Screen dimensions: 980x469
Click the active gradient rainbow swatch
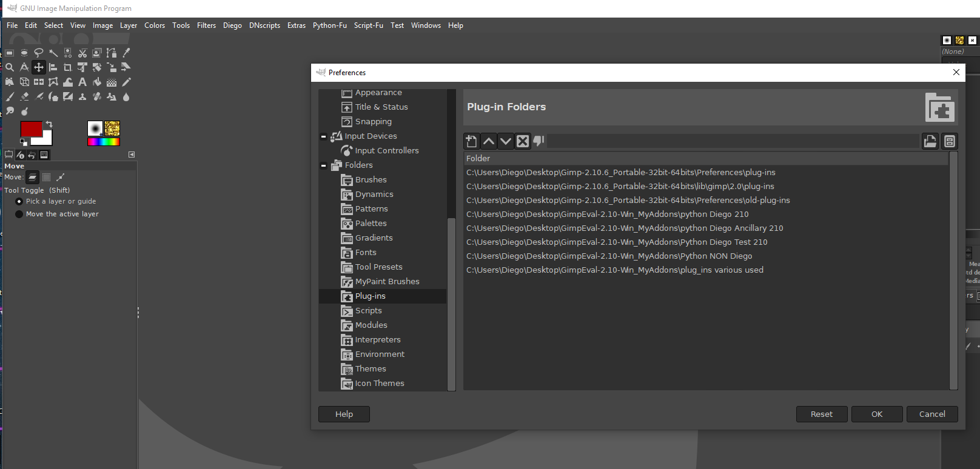[x=104, y=142]
